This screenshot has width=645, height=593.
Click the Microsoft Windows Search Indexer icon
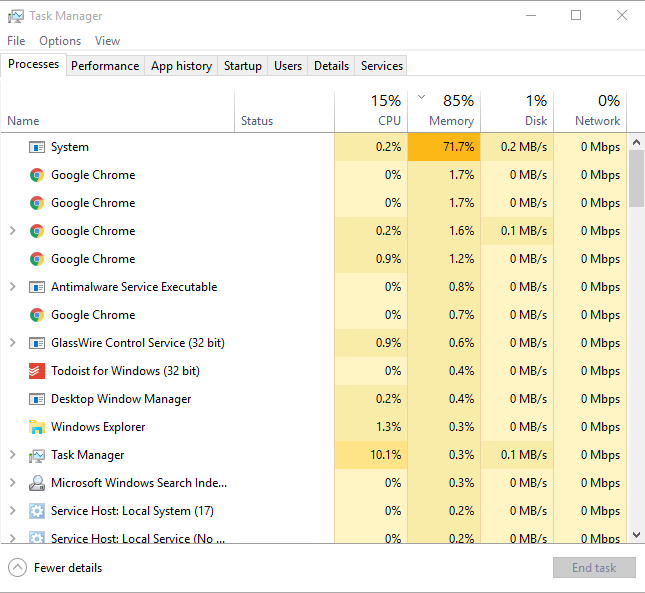pyautogui.click(x=37, y=483)
